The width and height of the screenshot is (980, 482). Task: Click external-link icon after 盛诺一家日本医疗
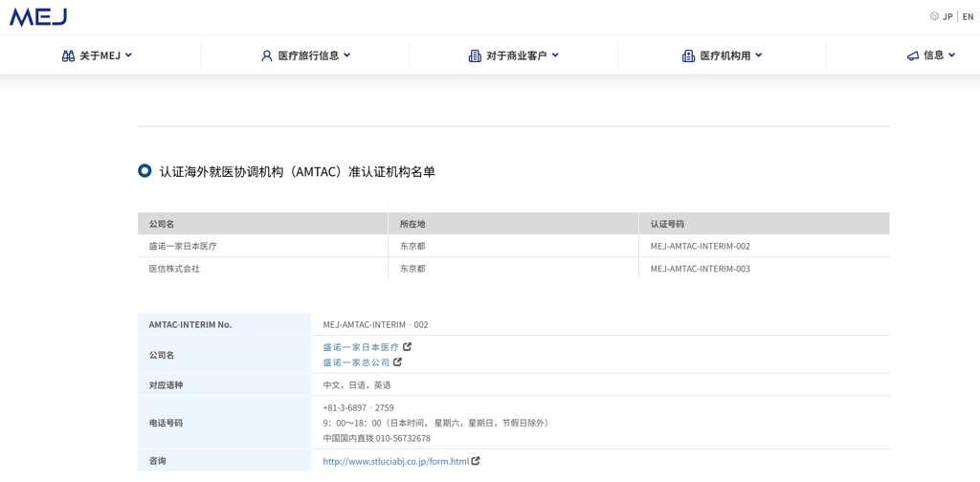click(408, 346)
